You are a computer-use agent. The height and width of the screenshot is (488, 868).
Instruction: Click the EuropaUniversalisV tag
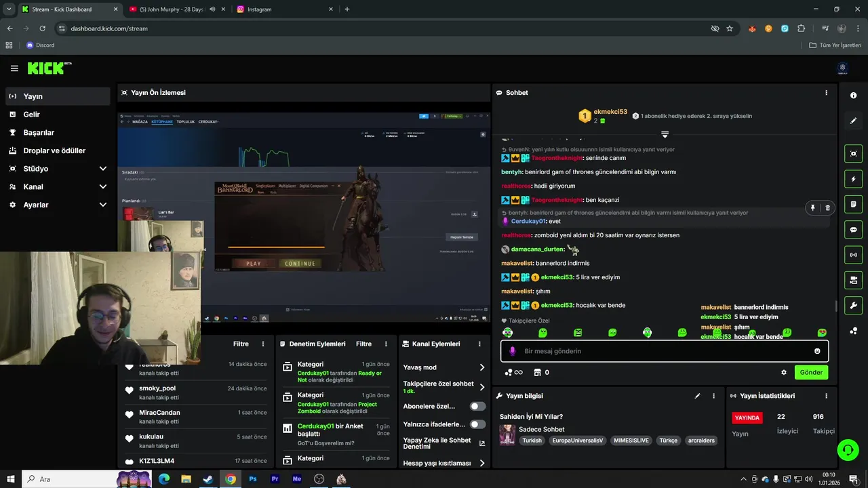click(577, 440)
